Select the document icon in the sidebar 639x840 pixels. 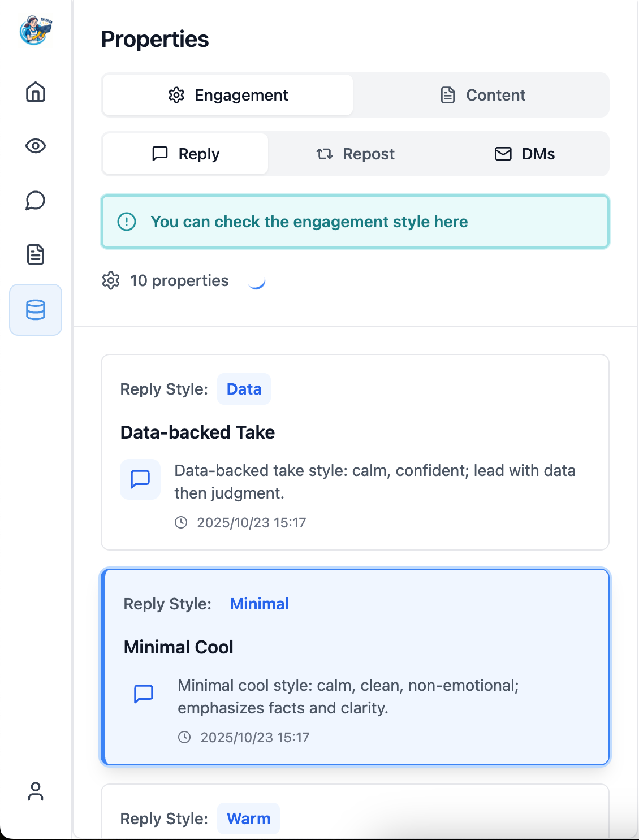tap(35, 254)
